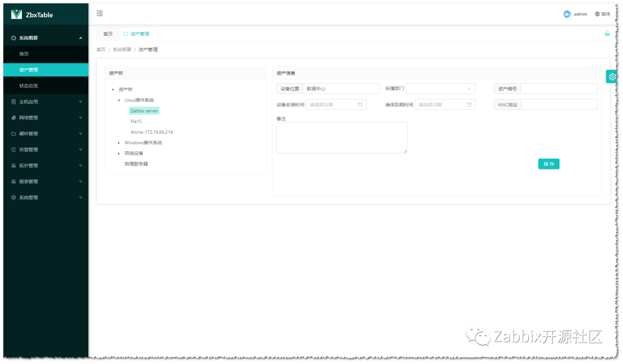Collapse the 系统概要 sidebar section
The width and height of the screenshot is (623, 364).
(x=81, y=37)
